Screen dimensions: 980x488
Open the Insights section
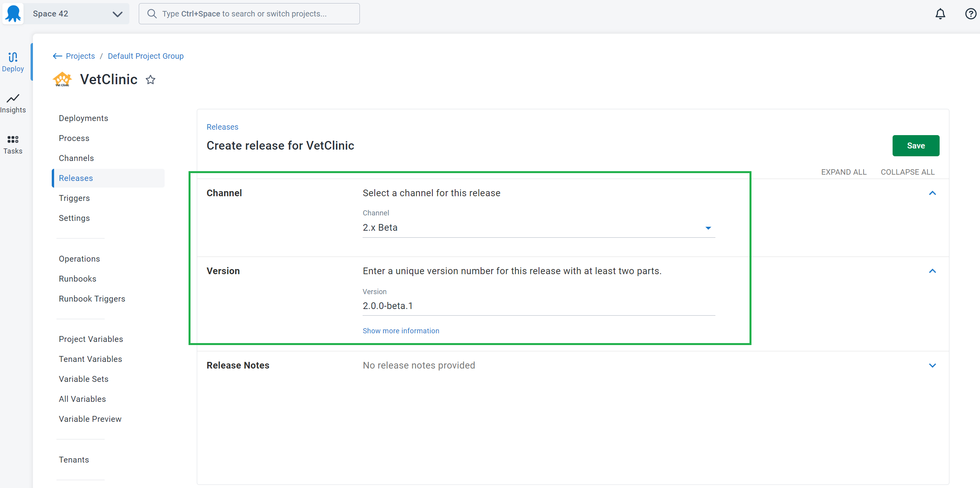13,103
